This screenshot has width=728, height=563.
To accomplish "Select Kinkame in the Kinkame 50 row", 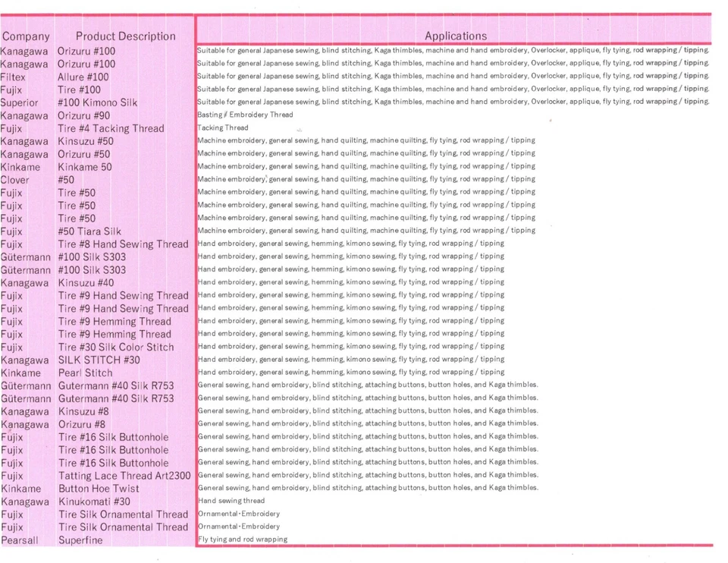I will pyautogui.click(x=20, y=167).
